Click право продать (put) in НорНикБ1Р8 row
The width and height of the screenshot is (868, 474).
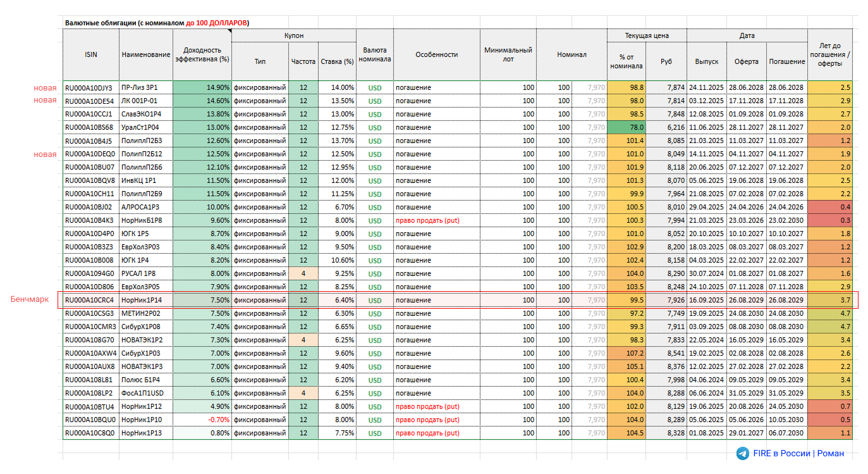[427, 220]
